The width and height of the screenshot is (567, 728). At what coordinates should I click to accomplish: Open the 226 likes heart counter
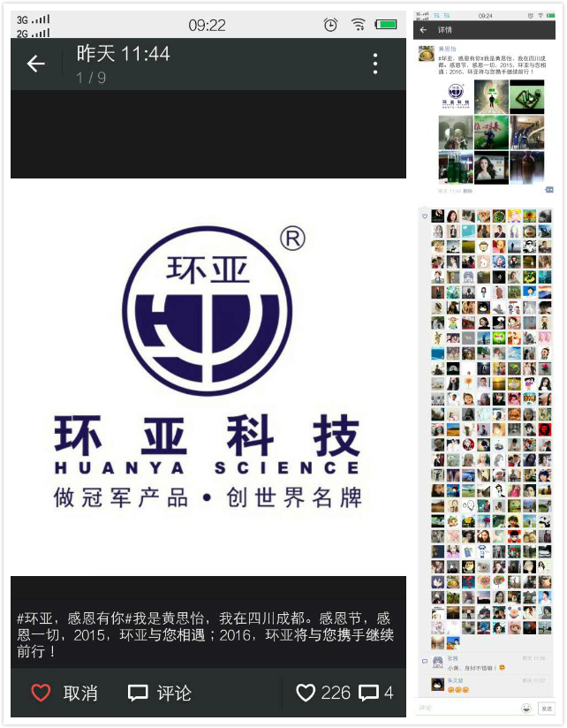323,694
